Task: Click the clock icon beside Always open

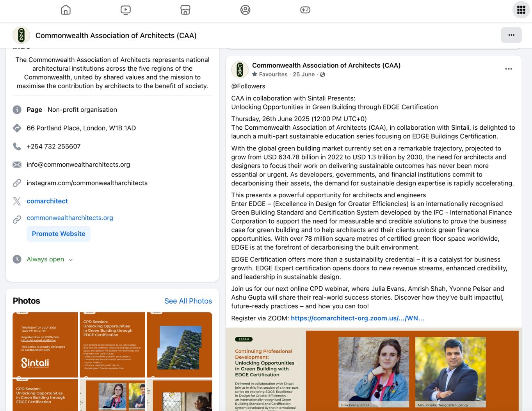Action: coord(17,259)
